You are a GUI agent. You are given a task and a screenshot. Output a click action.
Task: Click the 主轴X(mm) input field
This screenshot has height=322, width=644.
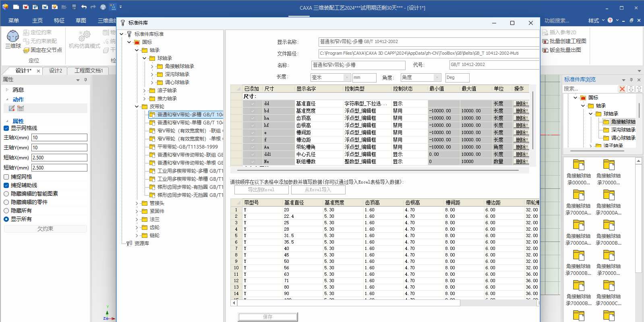click(x=59, y=138)
